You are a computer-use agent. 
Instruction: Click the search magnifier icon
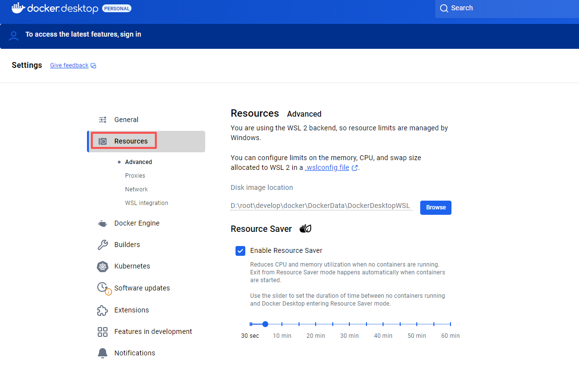tap(444, 8)
